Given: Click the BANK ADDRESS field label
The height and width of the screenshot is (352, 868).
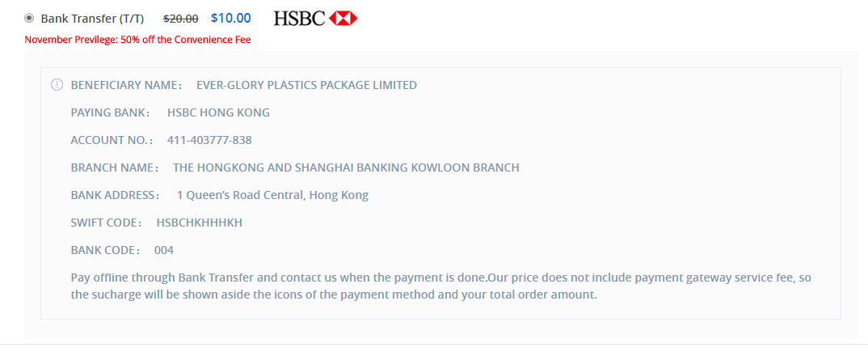Looking at the screenshot, I should [x=116, y=195].
